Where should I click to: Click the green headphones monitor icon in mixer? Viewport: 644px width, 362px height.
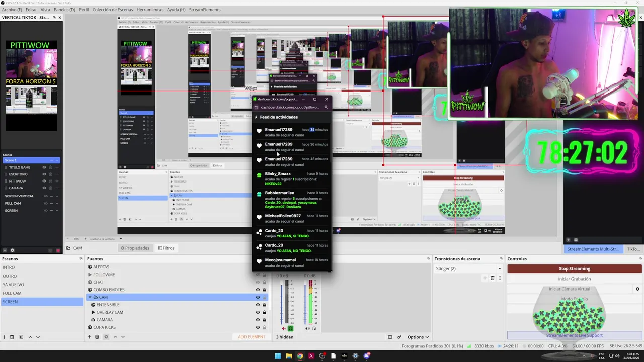coord(290,328)
